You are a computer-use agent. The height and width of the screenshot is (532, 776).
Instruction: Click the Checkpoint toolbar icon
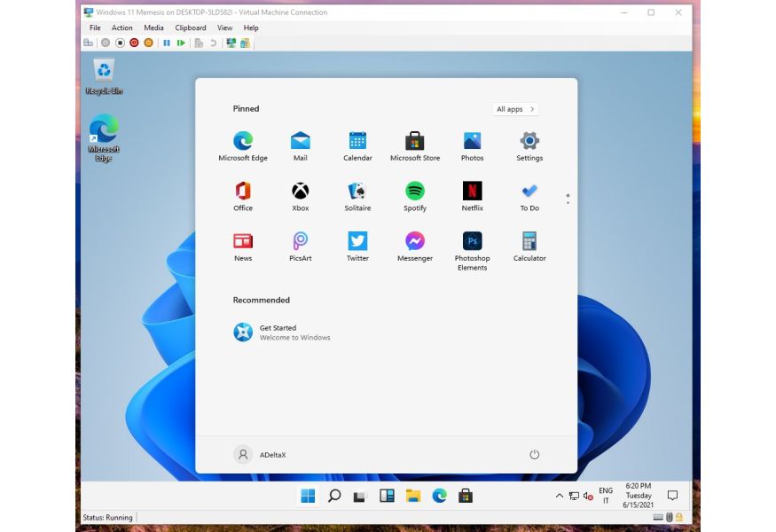[x=199, y=43]
